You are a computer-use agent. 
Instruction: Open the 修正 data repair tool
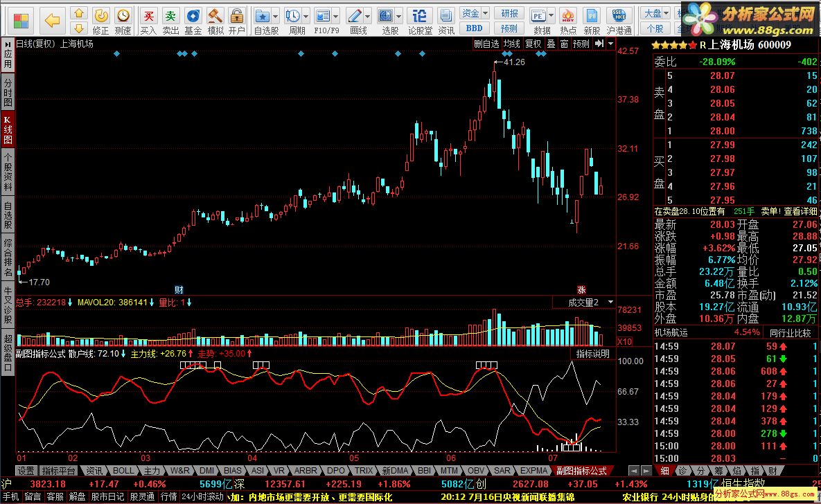click(x=101, y=21)
